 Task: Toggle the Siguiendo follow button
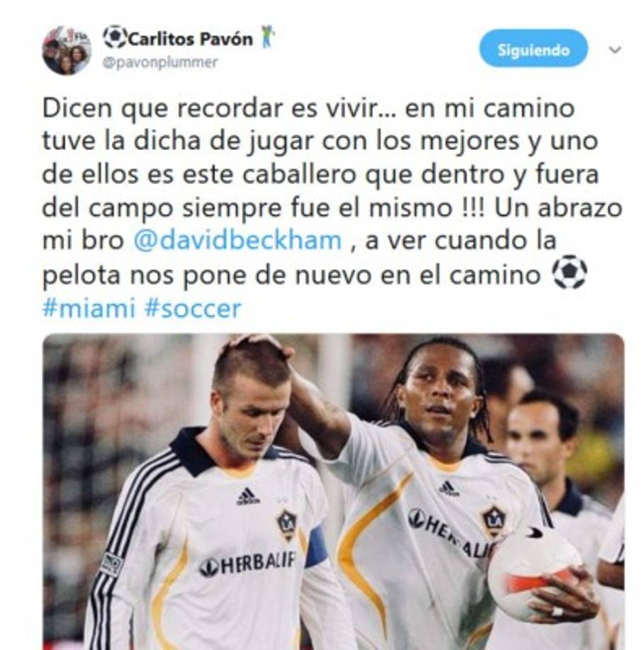click(533, 48)
